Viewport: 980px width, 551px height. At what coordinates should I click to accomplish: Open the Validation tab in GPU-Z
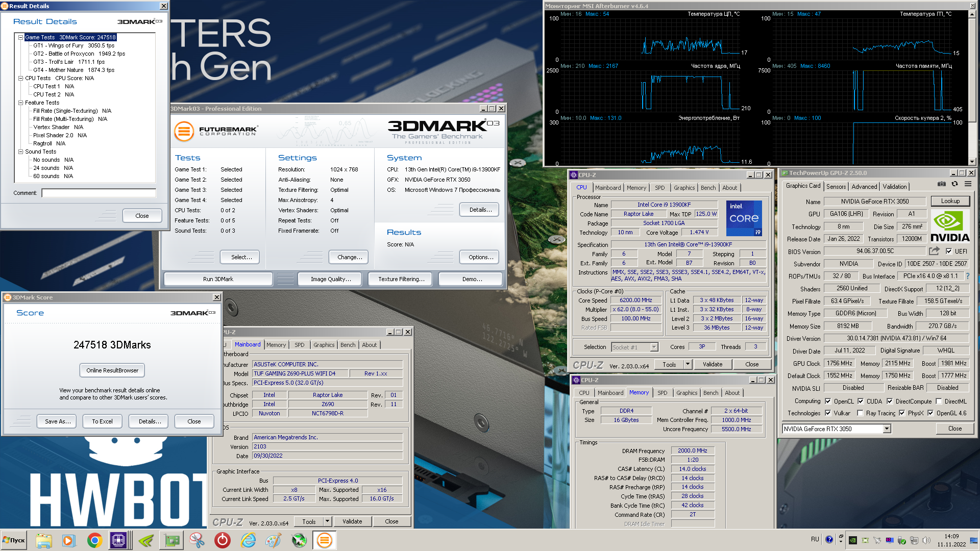[x=895, y=187]
